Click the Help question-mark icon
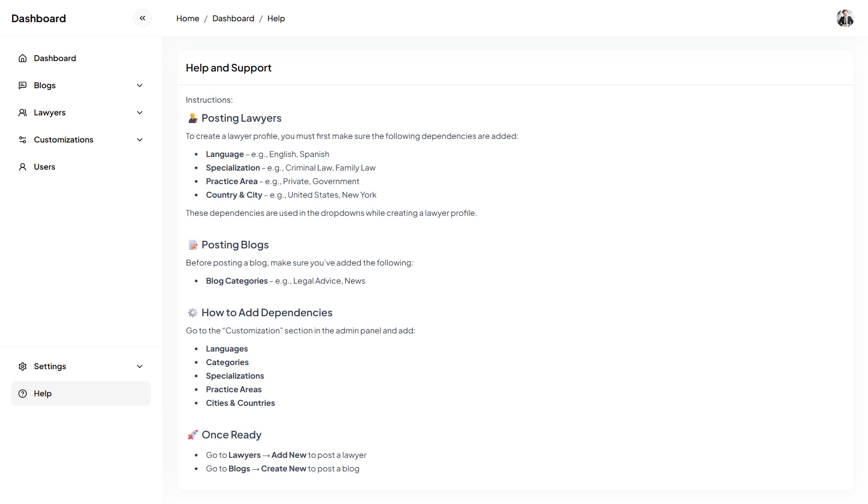The image size is (868, 504). [23, 394]
